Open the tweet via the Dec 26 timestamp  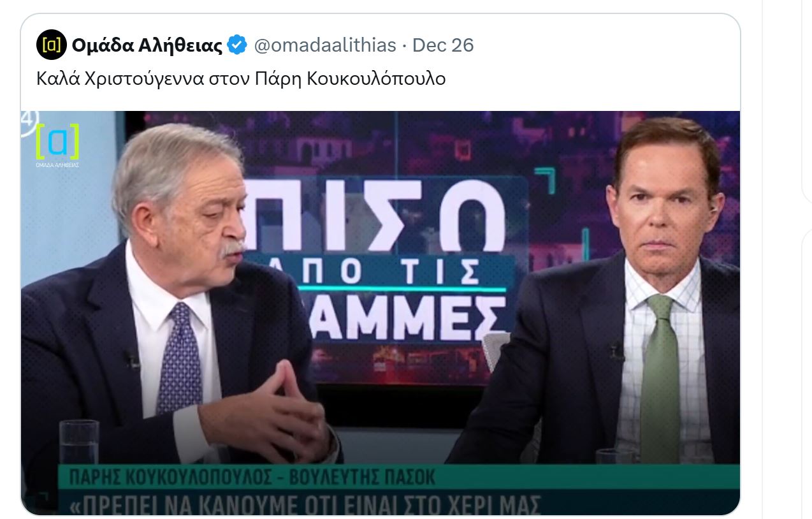[x=443, y=46]
